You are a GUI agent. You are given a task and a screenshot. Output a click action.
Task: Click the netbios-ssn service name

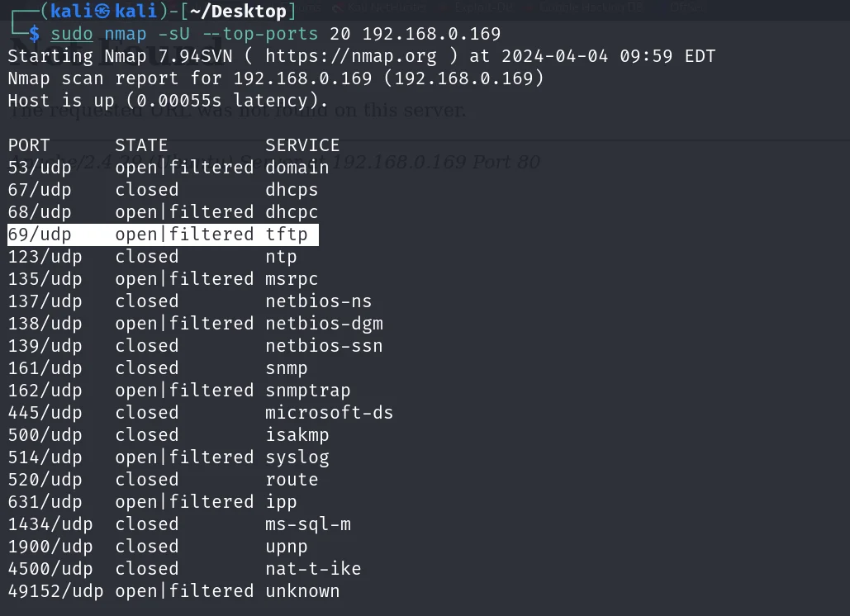coord(324,346)
